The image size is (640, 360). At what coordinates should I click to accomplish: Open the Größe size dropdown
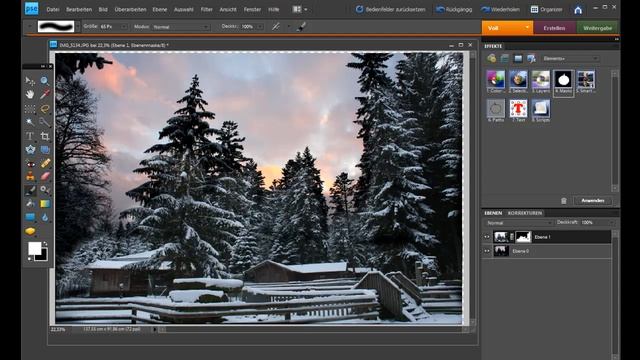124,27
